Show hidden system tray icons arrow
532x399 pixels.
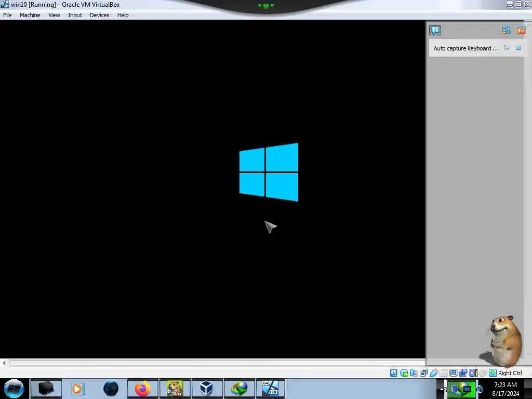coord(442,390)
